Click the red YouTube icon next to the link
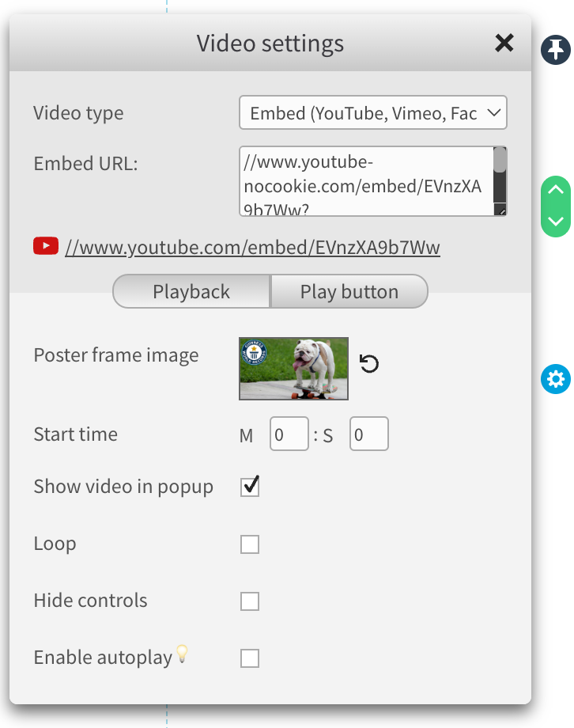 [x=45, y=246]
